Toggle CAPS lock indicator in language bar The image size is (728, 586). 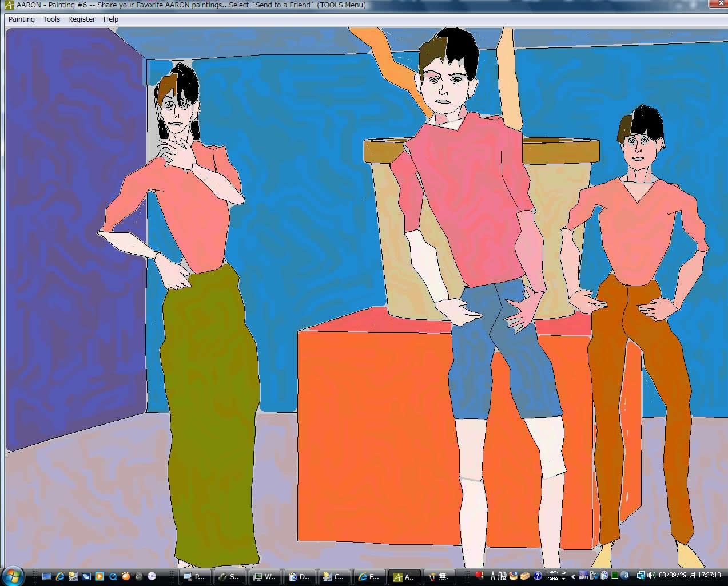point(552,572)
